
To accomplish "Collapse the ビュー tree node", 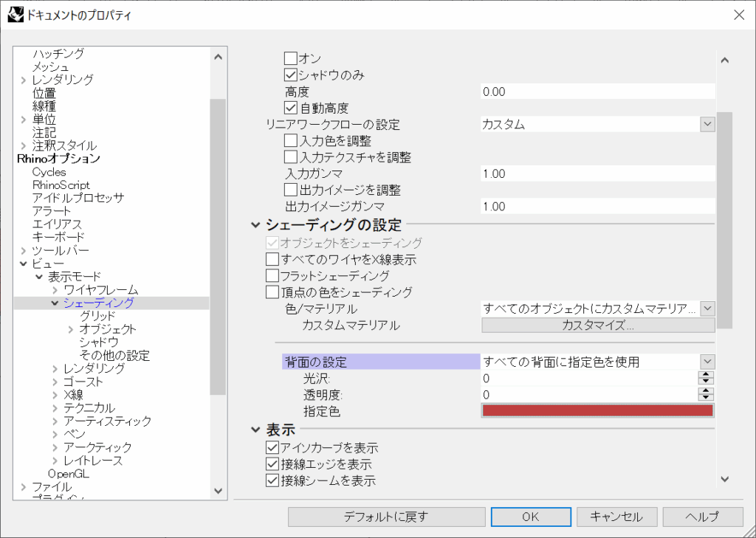I will (x=24, y=263).
